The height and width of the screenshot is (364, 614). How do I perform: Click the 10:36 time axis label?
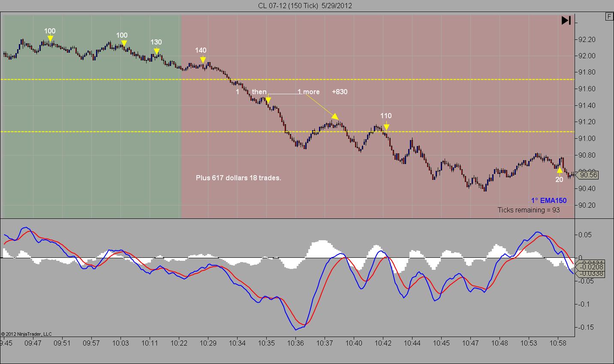pos(295,343)
